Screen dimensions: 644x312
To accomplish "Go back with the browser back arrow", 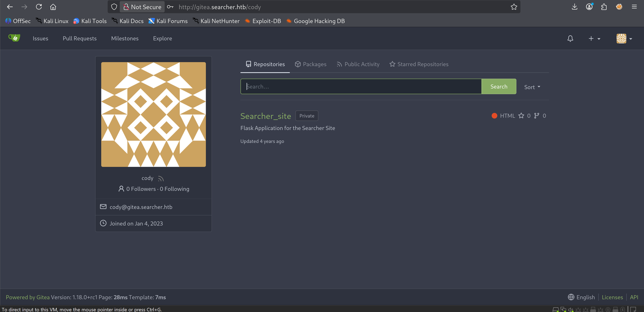I will (10, 7).
